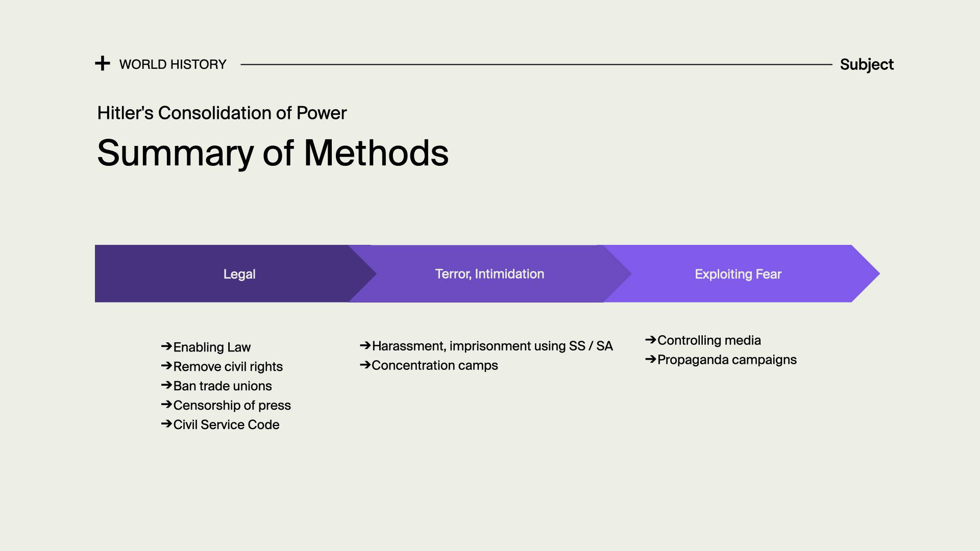Viewport: 980px width, 551px height.
Task: Click the plus icon beside WORLD HISTORY
Action: [103, 64]
